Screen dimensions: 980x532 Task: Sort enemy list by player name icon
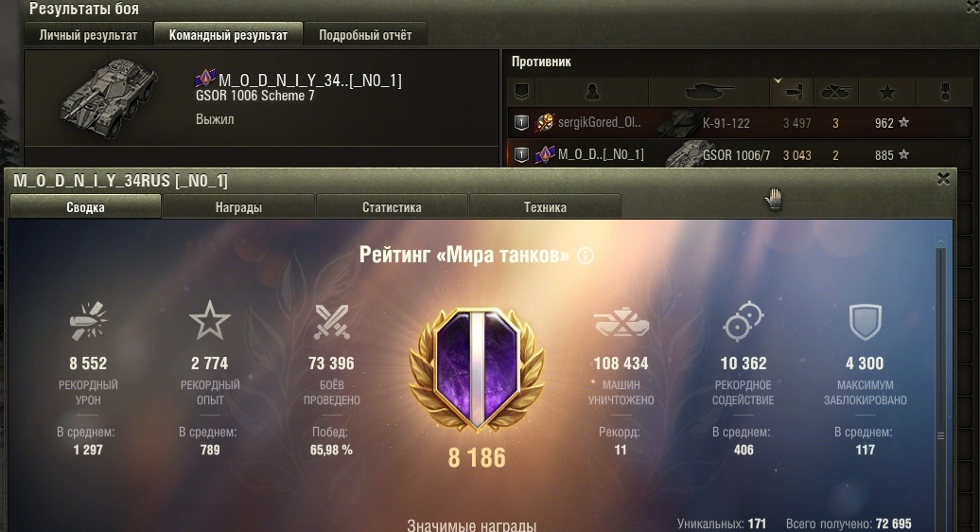(592, 93)
